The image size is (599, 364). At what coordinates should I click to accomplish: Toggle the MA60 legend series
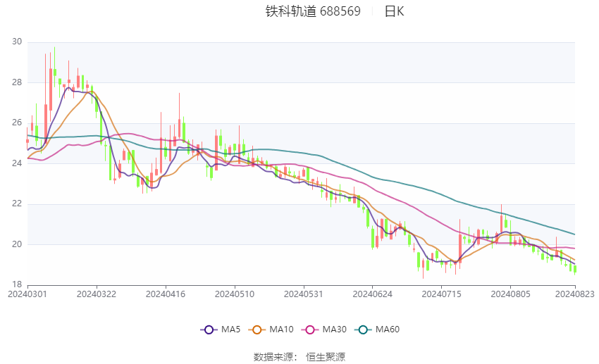(377, 330)
